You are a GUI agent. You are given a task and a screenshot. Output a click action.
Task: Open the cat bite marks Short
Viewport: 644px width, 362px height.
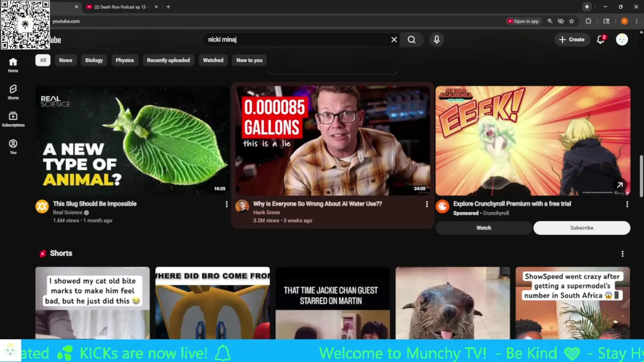[x=93, y=303]
